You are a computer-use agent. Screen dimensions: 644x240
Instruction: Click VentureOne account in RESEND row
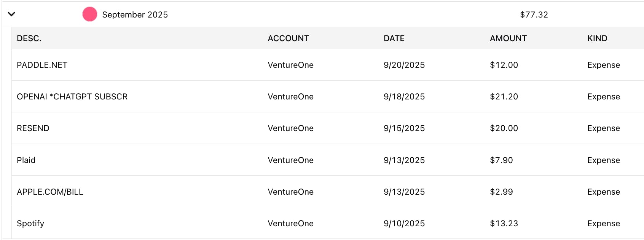point(290,128)
